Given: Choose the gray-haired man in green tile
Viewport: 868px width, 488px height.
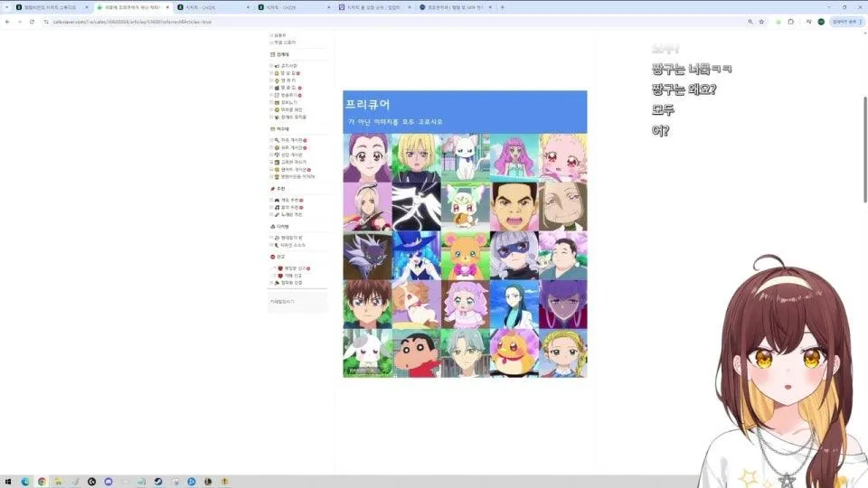Looking at the screenshot, I should [466, 353].
